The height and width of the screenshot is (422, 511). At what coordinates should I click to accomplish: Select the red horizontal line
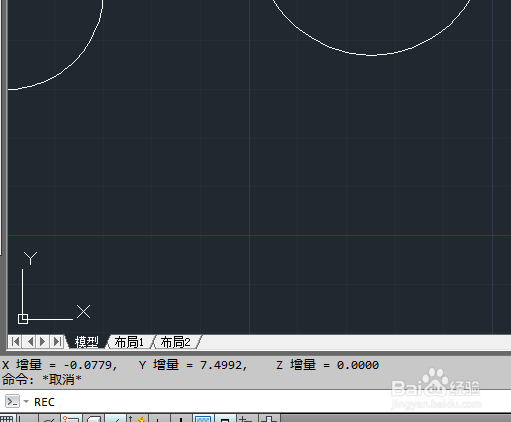coord(259,235)
